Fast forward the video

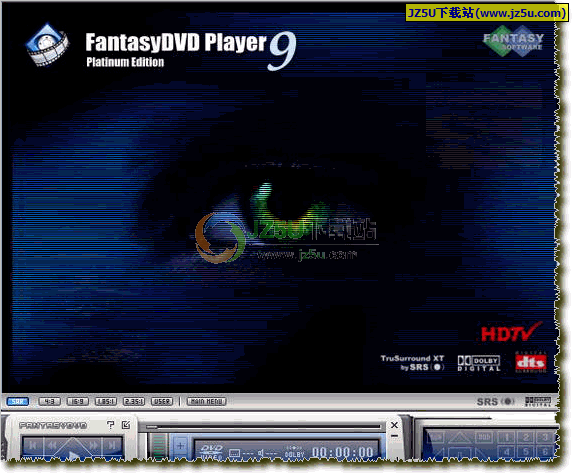pos(94,446)
